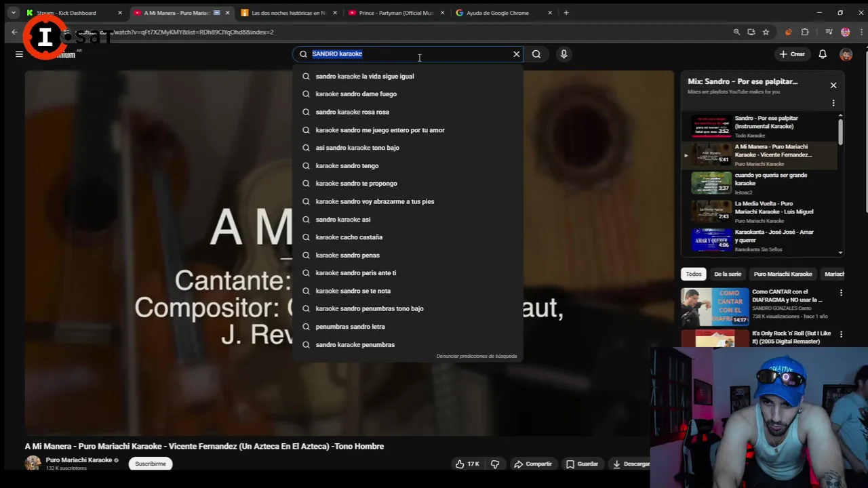Image resolution: width=868 pixels, height=488 pixels.
Task: Open a new browser tab with plus
Action: pos(566,12)
